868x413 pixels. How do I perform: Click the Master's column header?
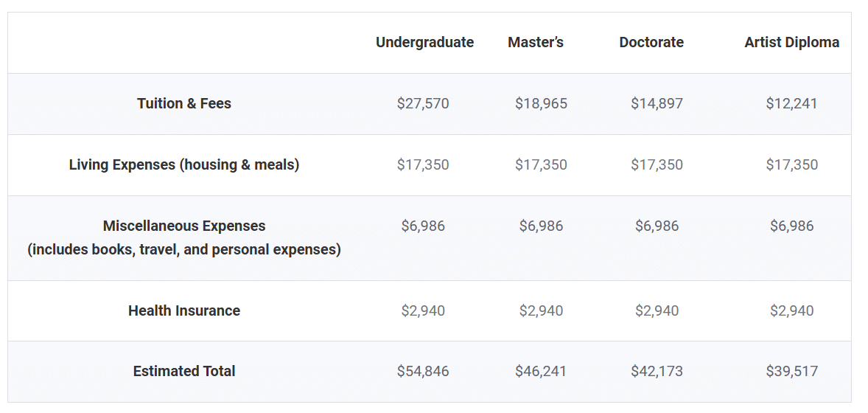click(535, 42)
